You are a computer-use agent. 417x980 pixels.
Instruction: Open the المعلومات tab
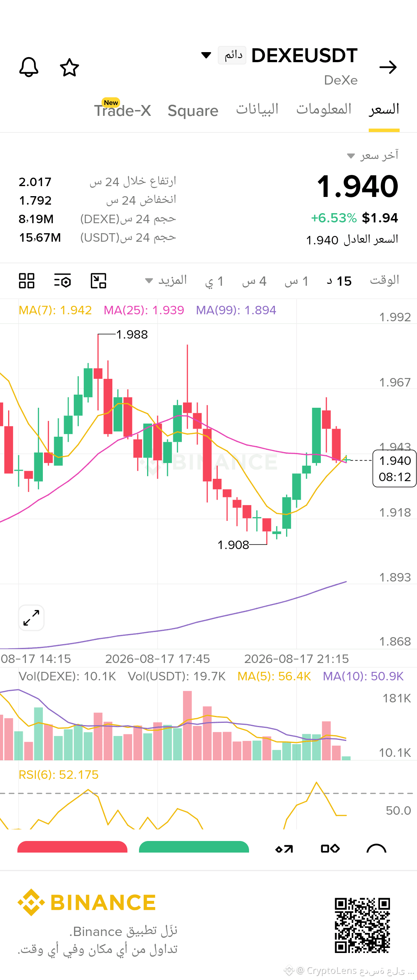point(324,110)
